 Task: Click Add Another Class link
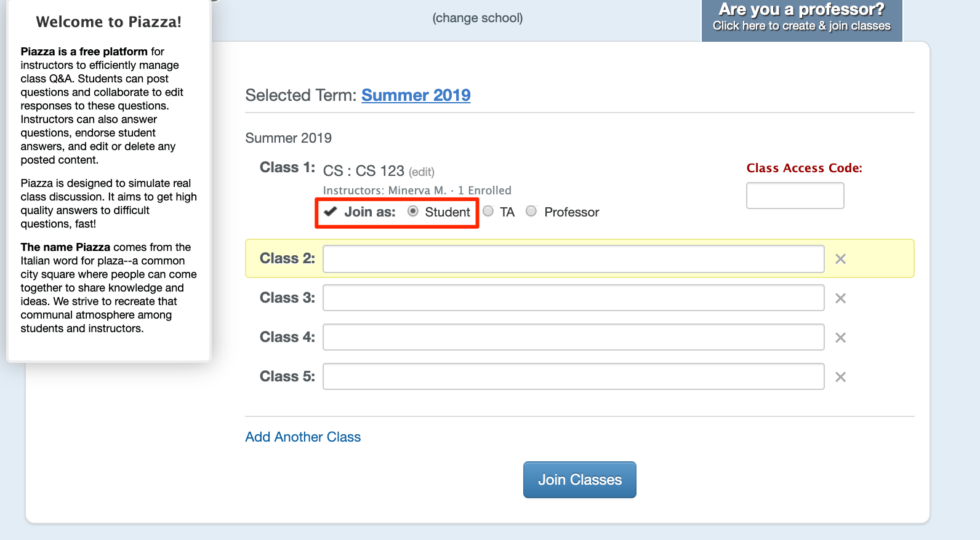coord(303,437)
